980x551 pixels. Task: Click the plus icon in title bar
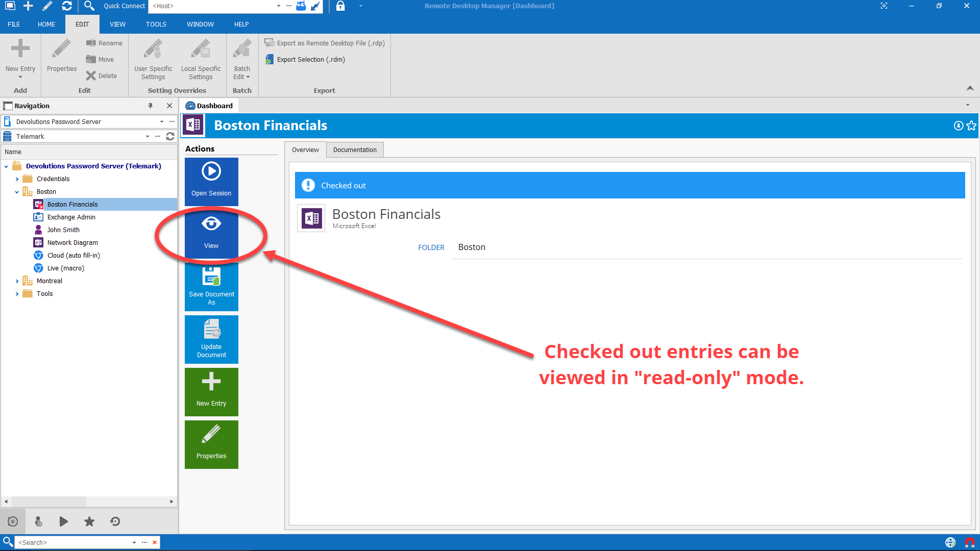pos(28,6)
